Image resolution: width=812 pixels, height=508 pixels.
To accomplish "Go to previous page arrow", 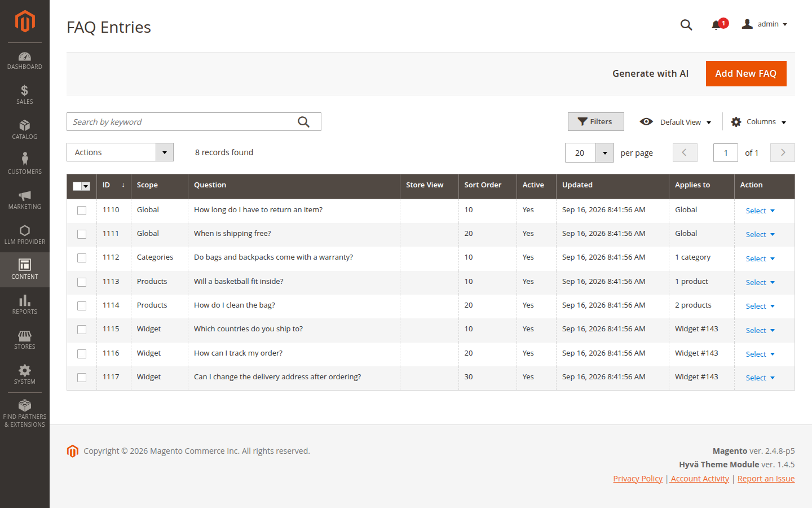I will (685, 152).
